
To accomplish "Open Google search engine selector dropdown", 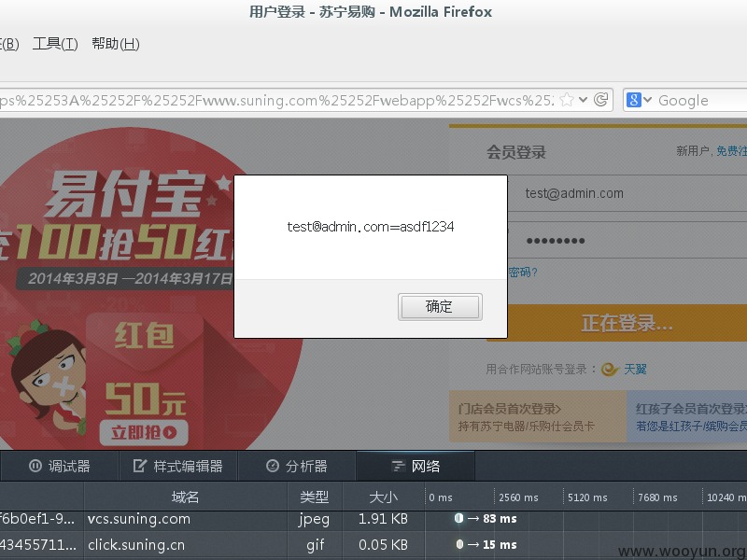I will click(639, 100).
